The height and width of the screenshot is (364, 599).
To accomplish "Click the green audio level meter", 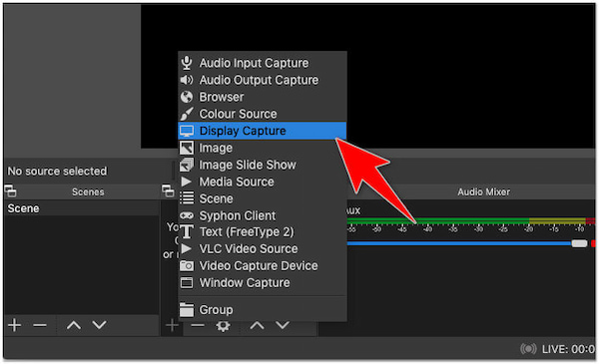I will pos(437,220).
